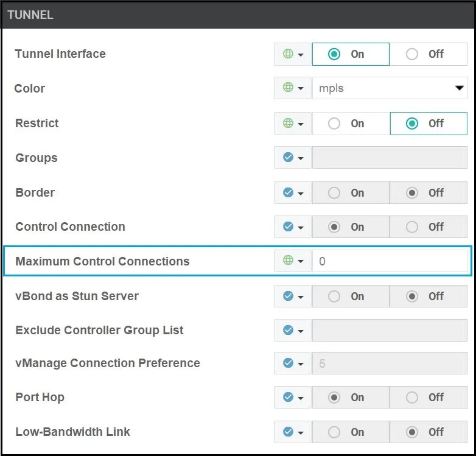This screenshot has width=476, height=456.
Task: Open scope arrow for vBond as Stun Server
Action: pyautogui.click(x=301, y=297)
